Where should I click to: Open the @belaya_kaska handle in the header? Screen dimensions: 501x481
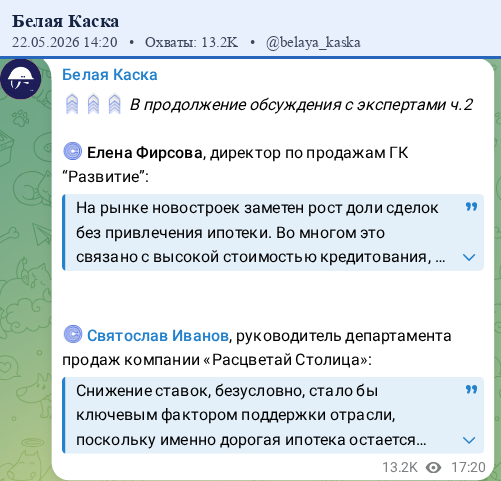[x=313, y=42]
